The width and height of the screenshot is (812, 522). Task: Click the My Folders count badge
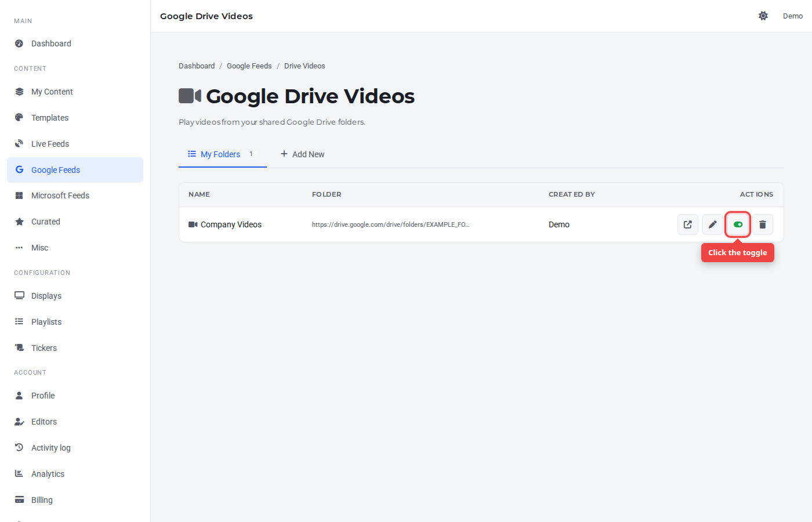point(251,154)
